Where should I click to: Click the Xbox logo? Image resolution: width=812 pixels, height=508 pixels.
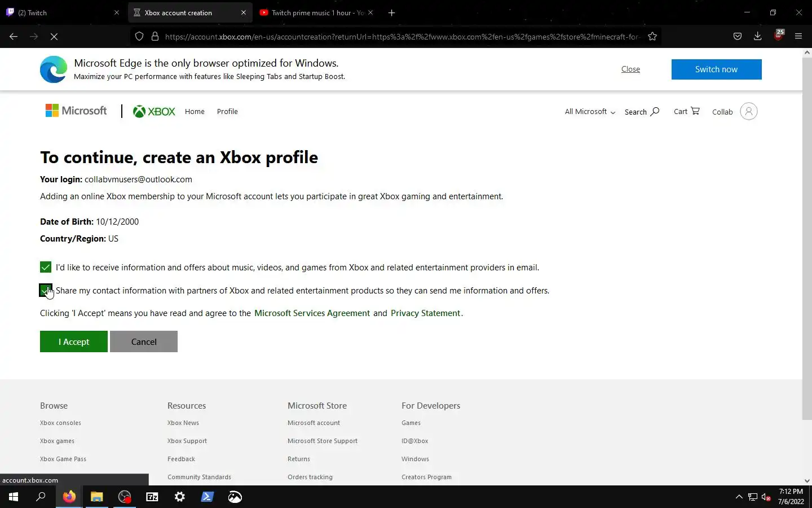coord(154,111)
